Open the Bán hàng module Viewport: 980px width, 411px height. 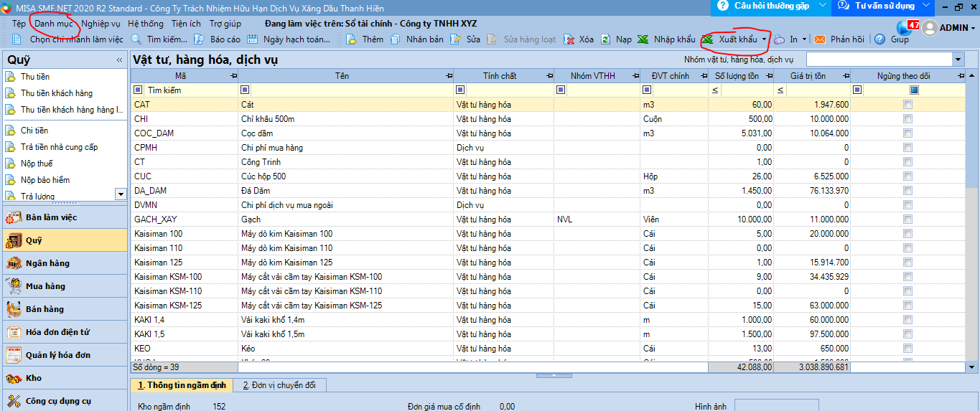click(65, 309)
